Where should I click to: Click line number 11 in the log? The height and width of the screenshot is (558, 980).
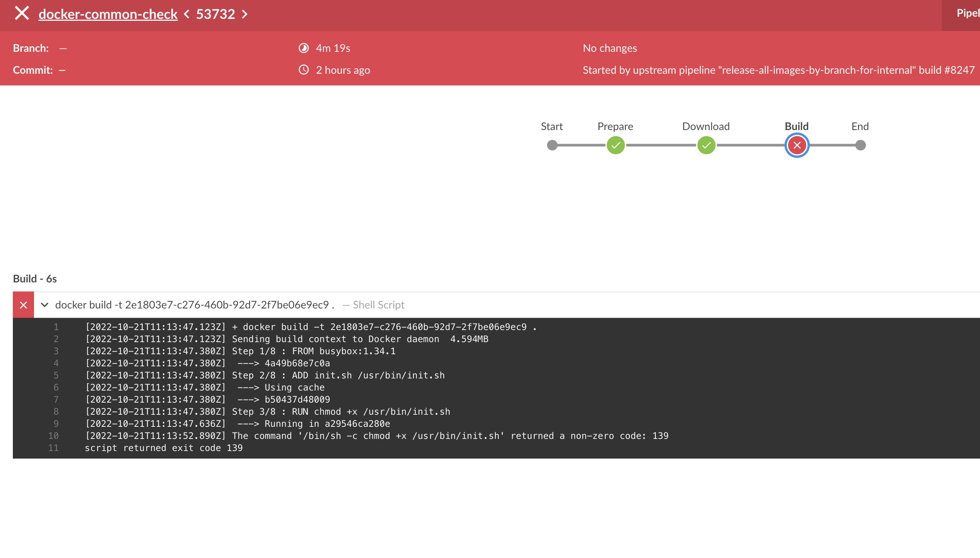click(54, 448)
